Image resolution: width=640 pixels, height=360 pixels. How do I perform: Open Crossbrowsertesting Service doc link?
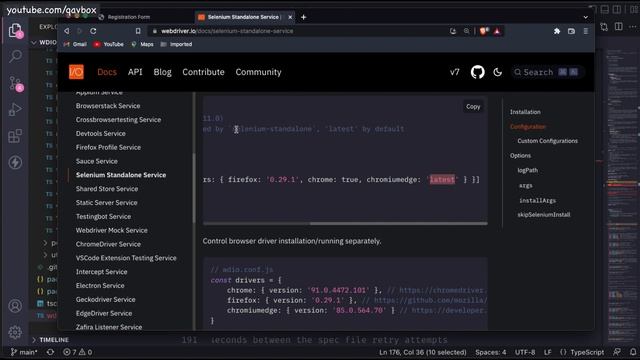point(118,120)
